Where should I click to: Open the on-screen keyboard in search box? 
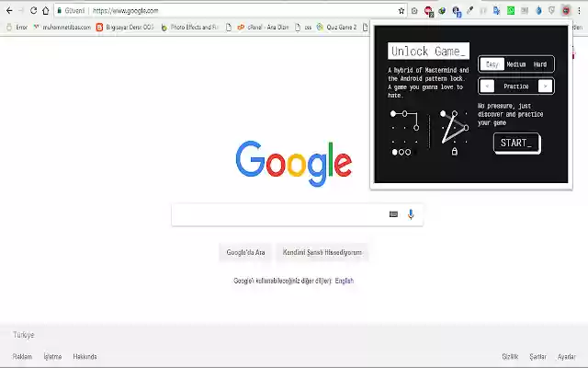(x=393, y=214)
